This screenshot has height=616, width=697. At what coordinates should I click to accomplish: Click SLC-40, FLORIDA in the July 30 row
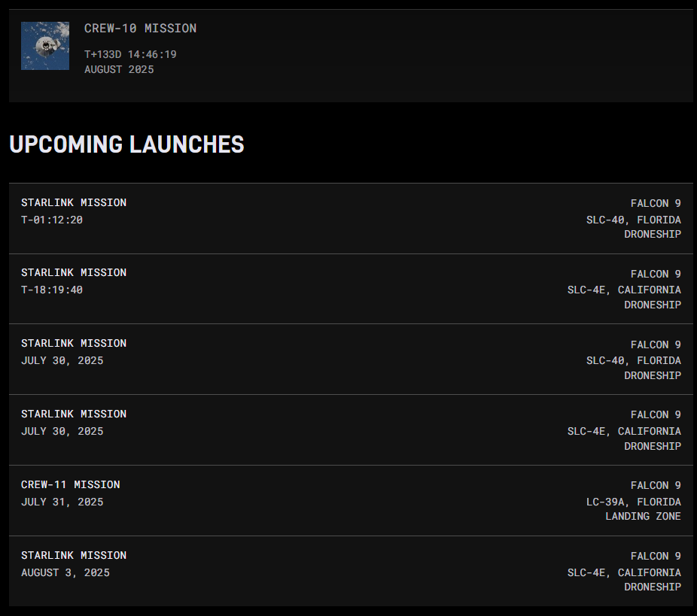coord(634,360)
